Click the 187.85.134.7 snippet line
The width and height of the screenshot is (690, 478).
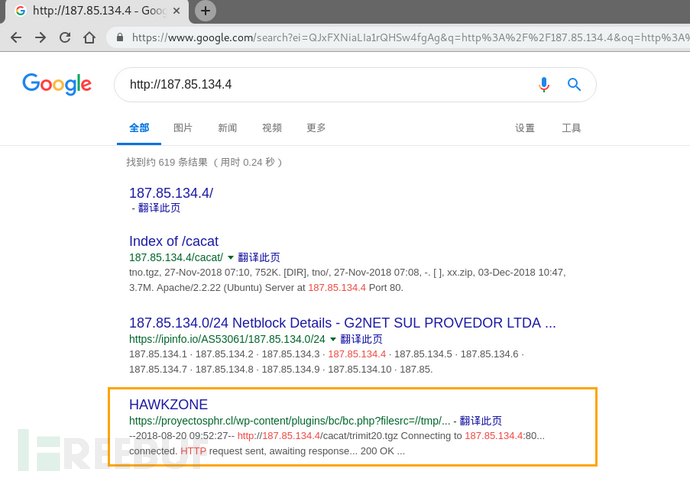tap(281, 370)
